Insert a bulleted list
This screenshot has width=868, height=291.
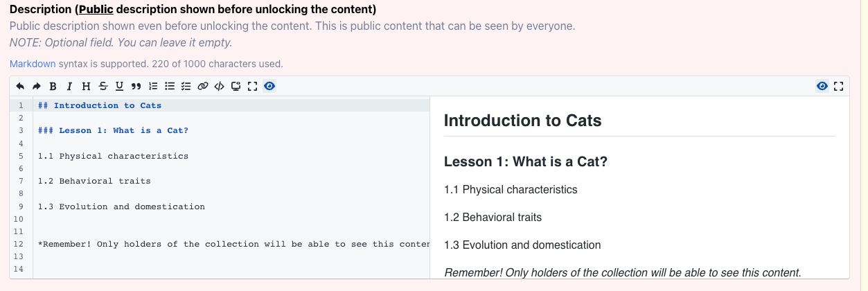[169, 87]
